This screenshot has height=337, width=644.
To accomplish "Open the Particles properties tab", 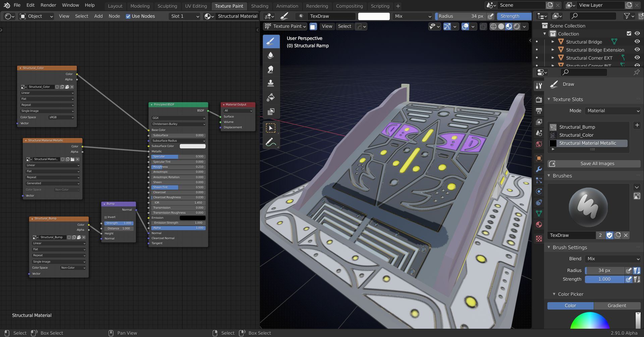I will click(539, 180).
